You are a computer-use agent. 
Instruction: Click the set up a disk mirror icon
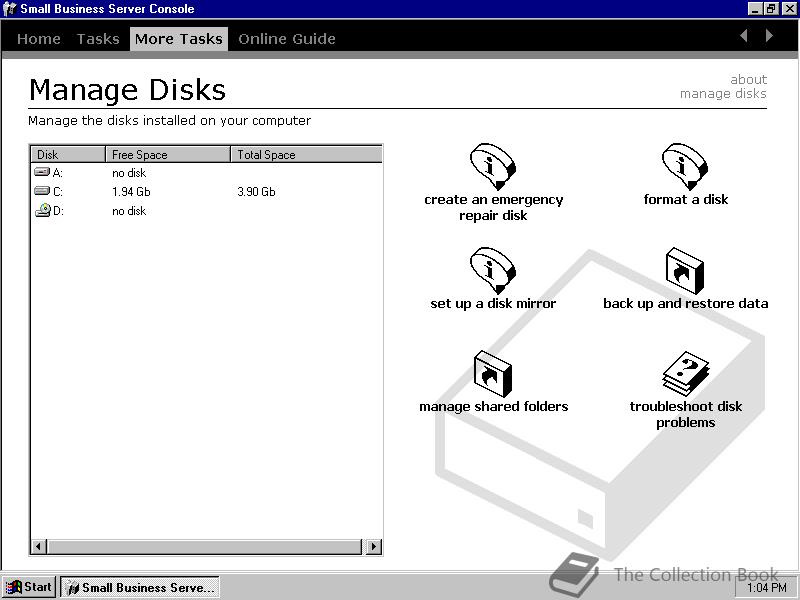click(x=493, y=270)
